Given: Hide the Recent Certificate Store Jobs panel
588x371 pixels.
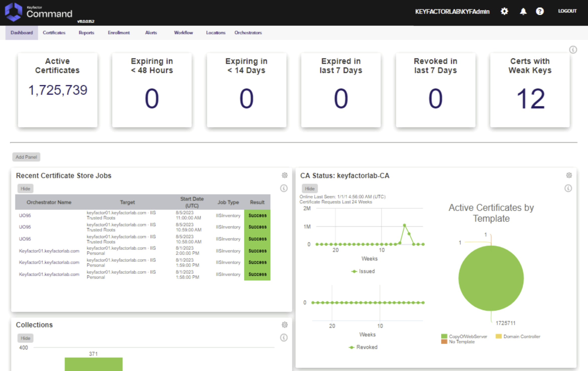Looking at the screenshot, I should (x=25, y=189).
